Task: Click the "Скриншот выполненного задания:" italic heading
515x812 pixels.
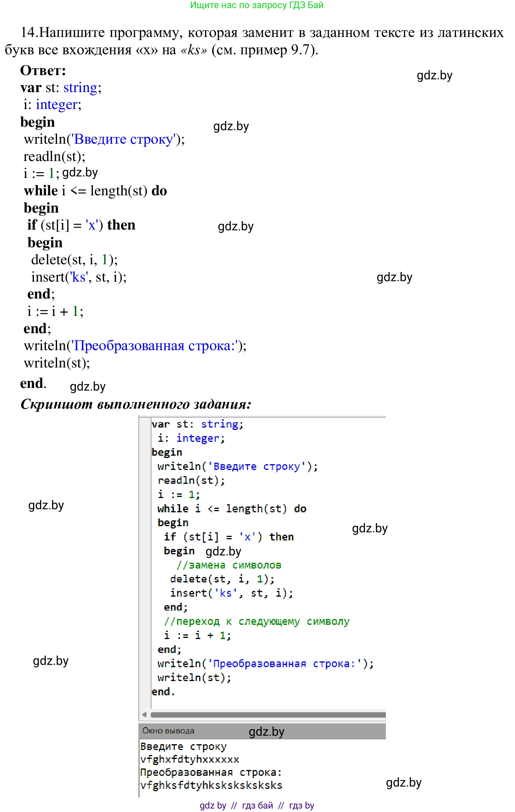Action: [136, 404]
